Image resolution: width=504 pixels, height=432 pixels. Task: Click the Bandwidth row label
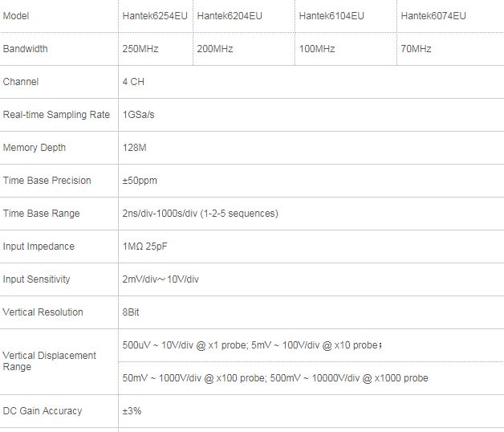pyautogui.click(x=26, y=49)
